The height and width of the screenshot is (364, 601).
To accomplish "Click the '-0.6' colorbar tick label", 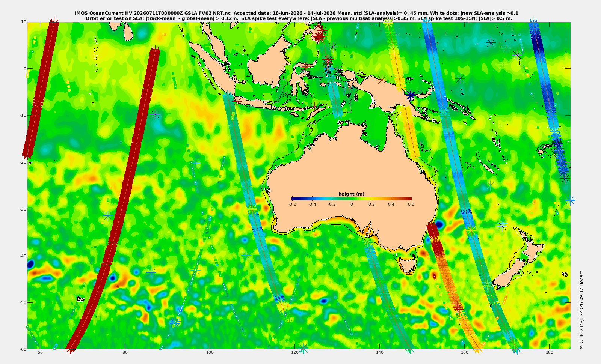I will point(292,204).
